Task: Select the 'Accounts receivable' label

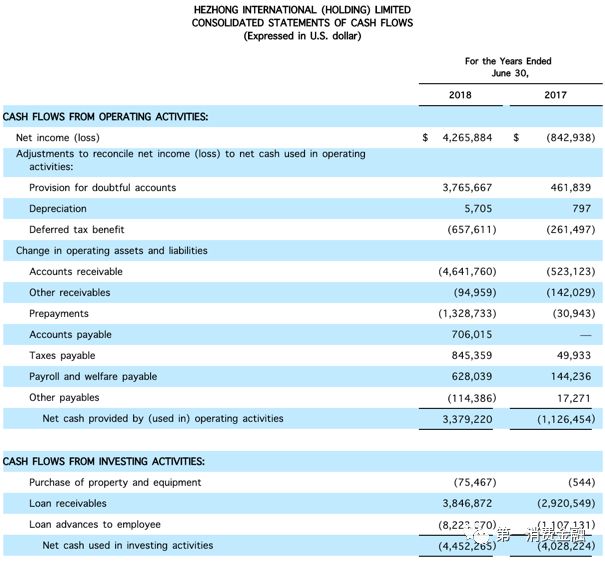Action: (76, 272)
